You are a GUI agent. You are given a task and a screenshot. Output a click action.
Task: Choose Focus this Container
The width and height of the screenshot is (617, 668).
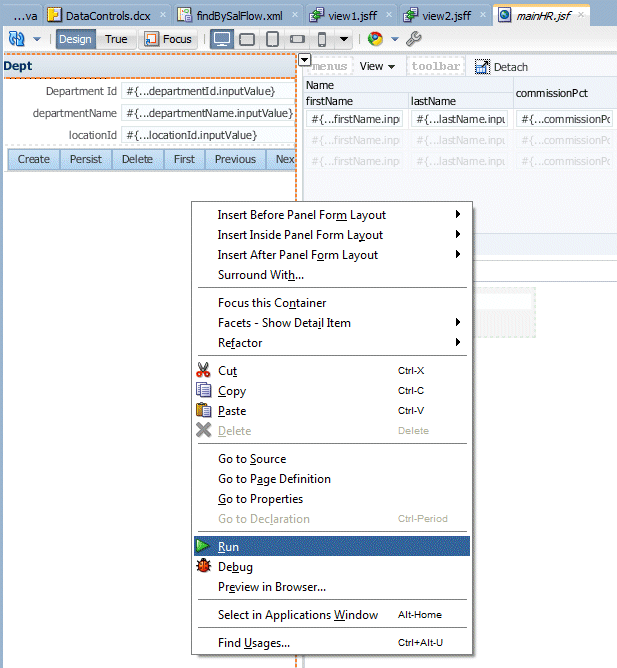coord(332,303)
